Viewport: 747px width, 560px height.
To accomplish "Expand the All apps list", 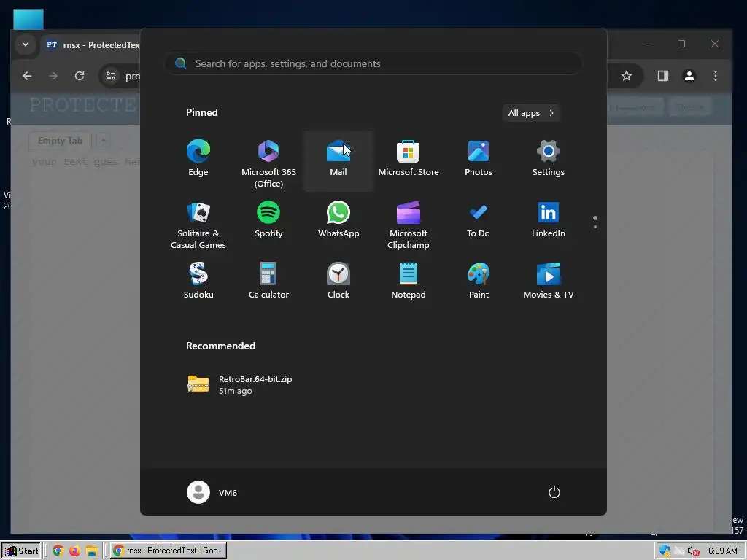I will 531,113.
